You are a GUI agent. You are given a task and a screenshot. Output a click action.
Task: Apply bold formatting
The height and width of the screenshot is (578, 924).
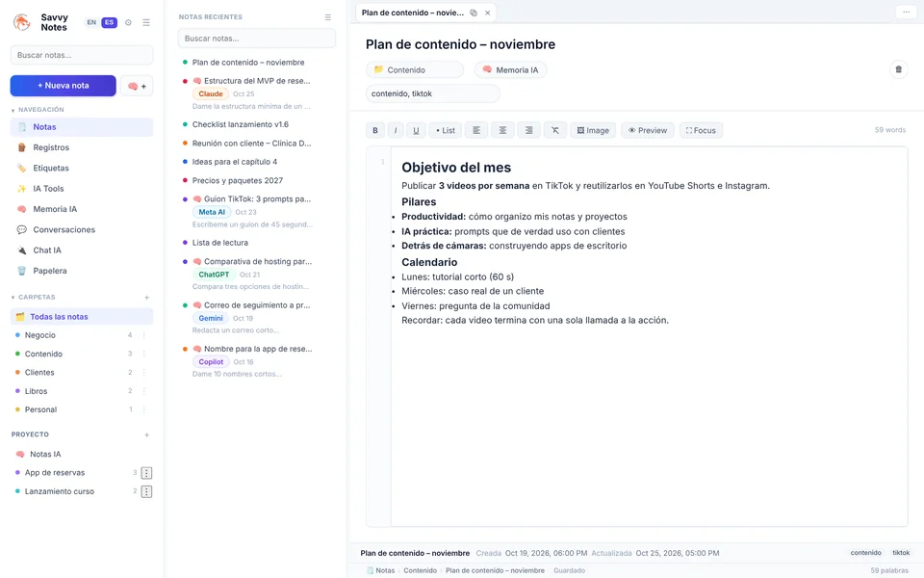[x=374, y=130]
